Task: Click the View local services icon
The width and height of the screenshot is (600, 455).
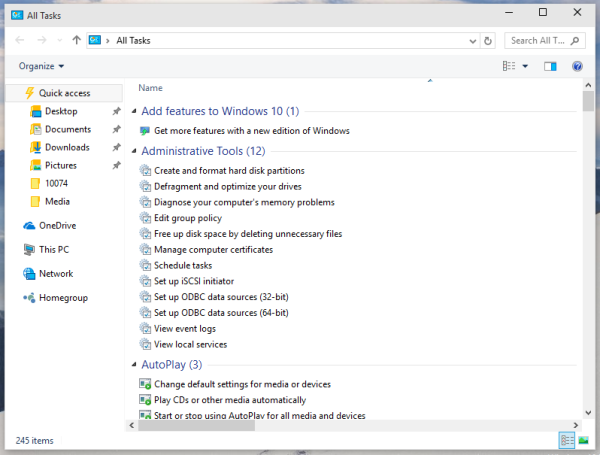Action: [145, 344]
